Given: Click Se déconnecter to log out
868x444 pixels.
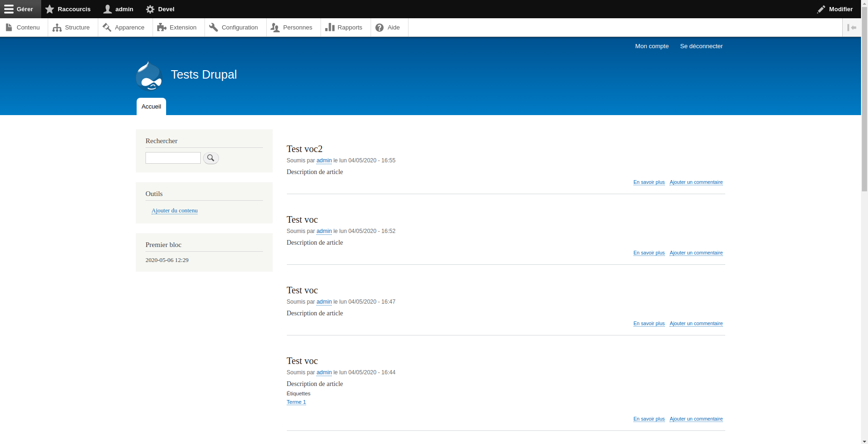Looking at the screenshot, I should [x=701, y=46].
